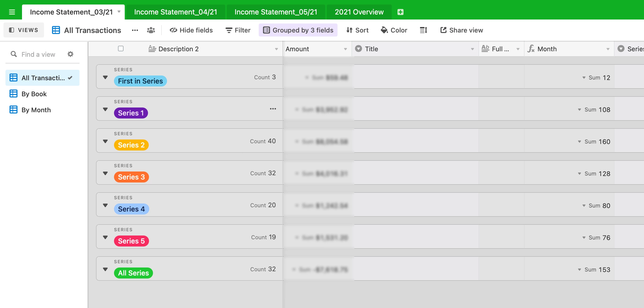The height and width of the screenshot is (308, 644).
Task: Click Count 40 summary of Series 2
Action: coord(263,141)
